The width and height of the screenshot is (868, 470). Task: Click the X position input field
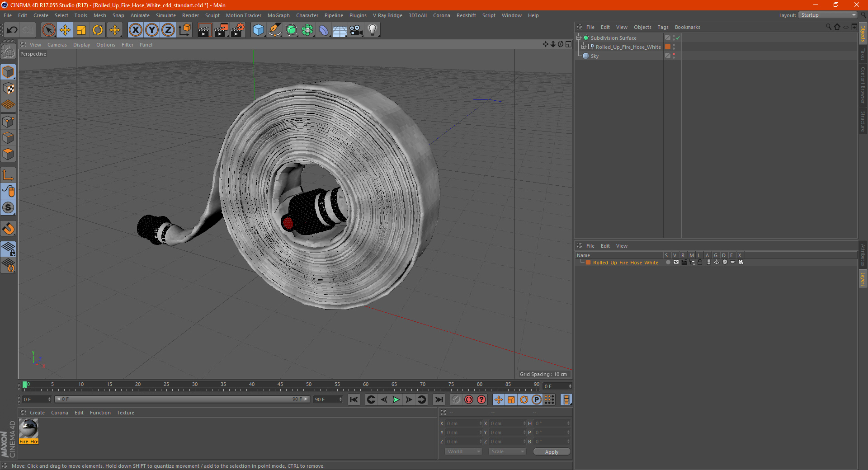tap(464, 423)
